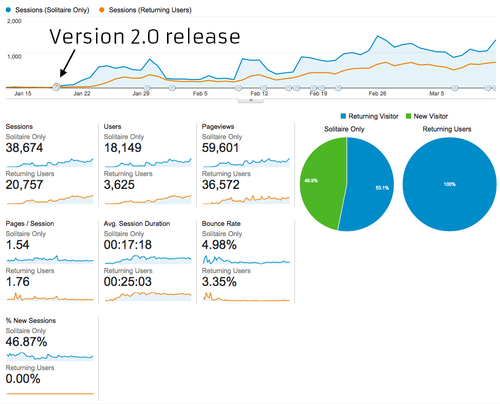Click the Jan 22 date label on the chart axis
The image size is (500, 404).
[82, 94]
